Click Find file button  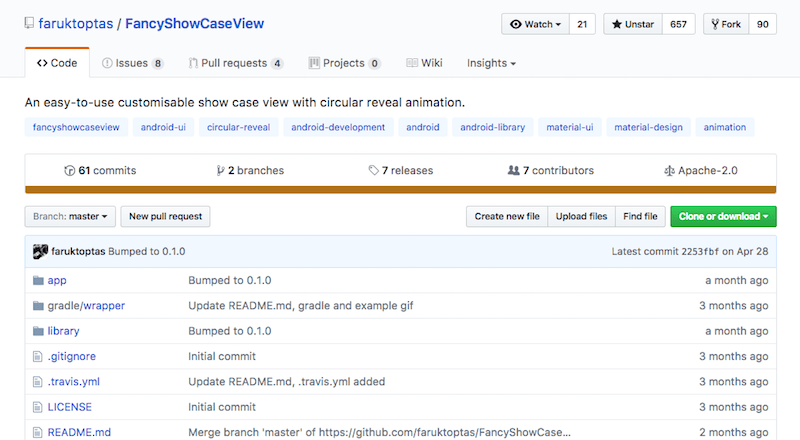[x=640, y=216]
